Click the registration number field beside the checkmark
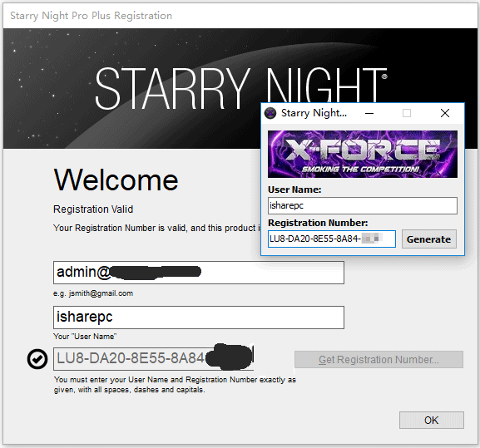Viewport: 480px width, 448px height. pyautogui.click(x=153, y=358)
